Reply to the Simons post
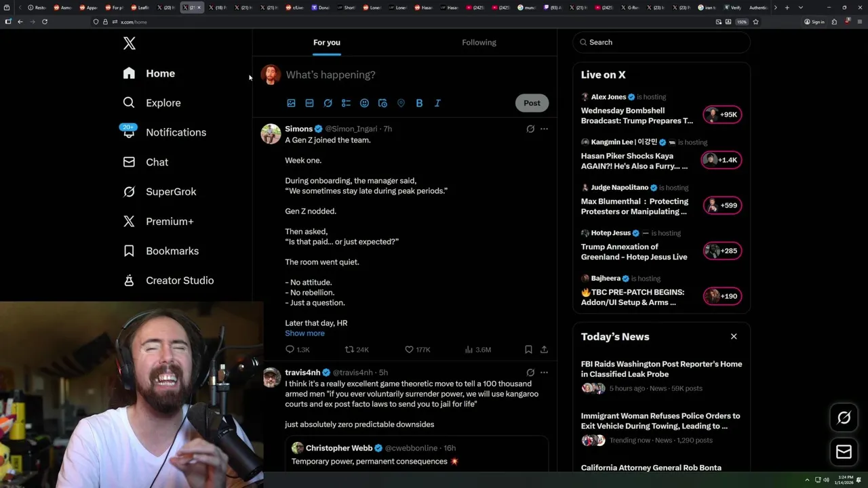Viewport: 868px width, 488px height. coord(297,350)
